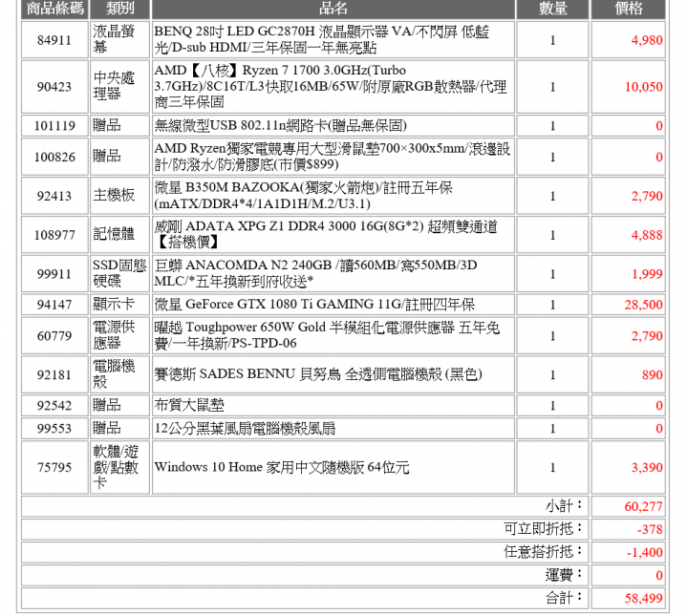Click the discount amount -378
Screen dimensions: 688x616
point(650,530)
